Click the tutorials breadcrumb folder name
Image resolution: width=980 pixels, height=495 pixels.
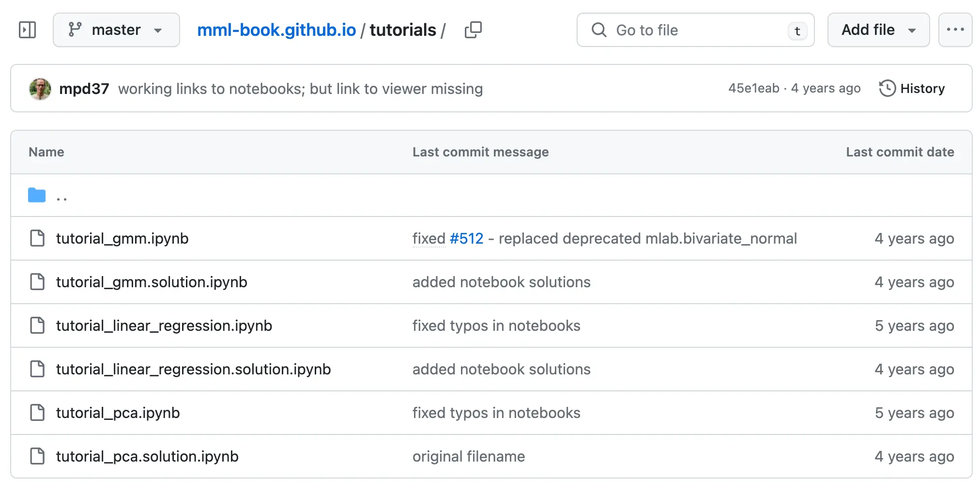tap(403, 30)
